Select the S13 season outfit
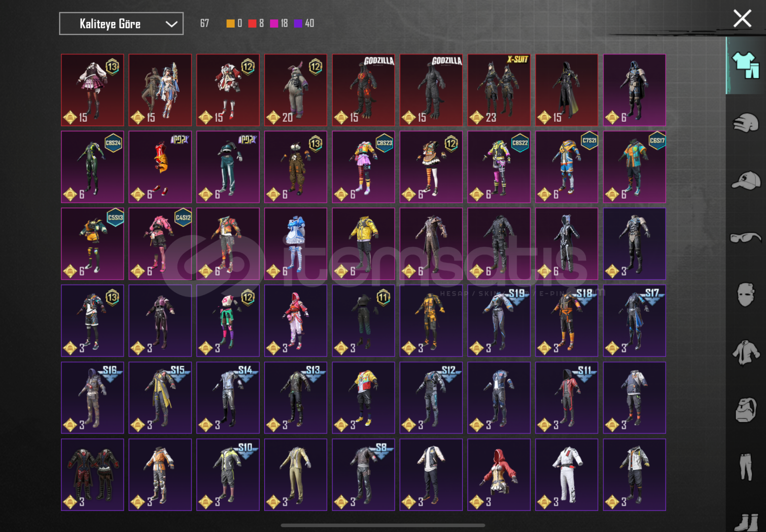Image resolution: width=766 pixels, height=532 pixels. pos(296,398)
